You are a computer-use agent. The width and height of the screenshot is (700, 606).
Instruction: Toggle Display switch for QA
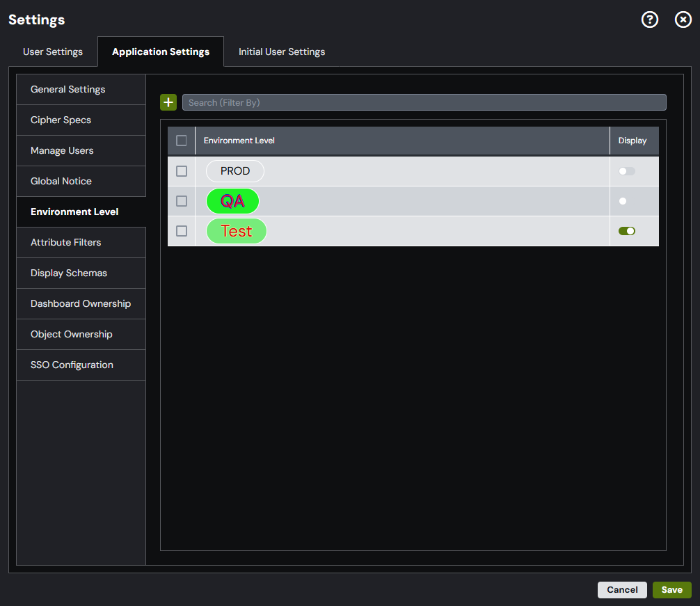(x=627, y=201)
